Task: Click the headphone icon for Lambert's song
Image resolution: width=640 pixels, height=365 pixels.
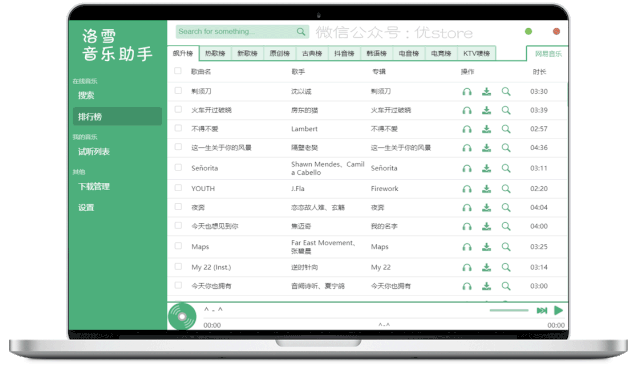Action: point(467,129)
